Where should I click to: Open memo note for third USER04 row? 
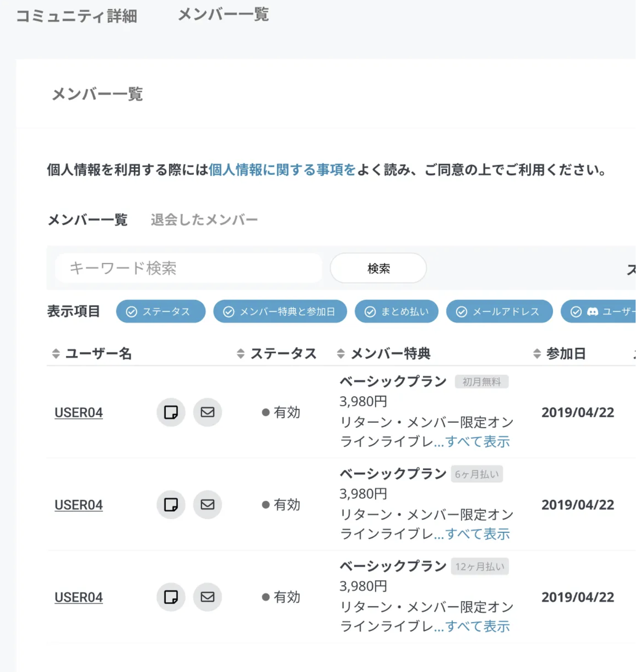[171, 597]
